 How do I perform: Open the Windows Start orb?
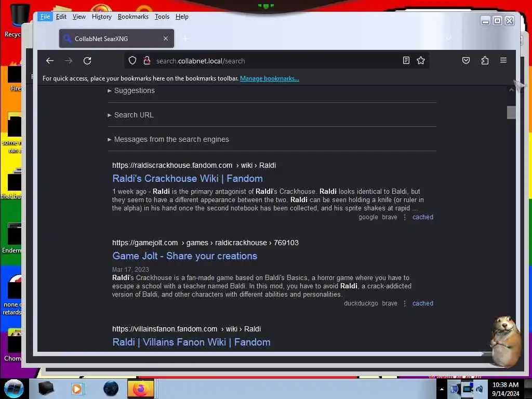(14, 389)
